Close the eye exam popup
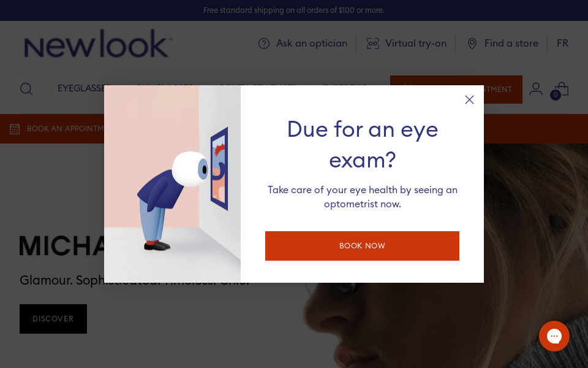The width and height of the screenshot is (588, 368). pyautogui.click(x=469, y=99)
